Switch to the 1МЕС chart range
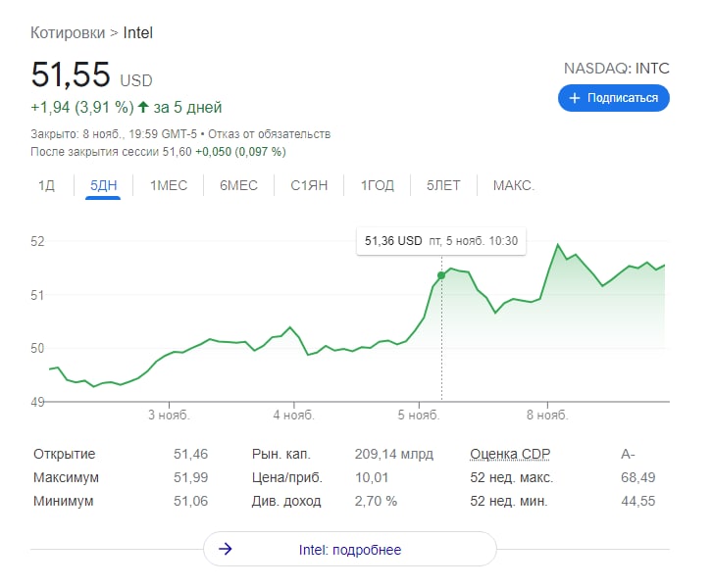This screenshot has width=713, height=588. click(x=169, y=185)
